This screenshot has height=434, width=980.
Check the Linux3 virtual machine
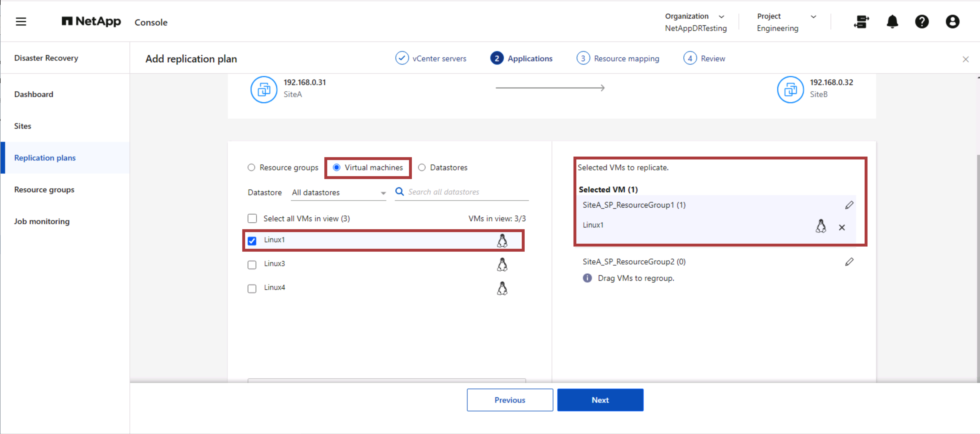click(252, 264)
